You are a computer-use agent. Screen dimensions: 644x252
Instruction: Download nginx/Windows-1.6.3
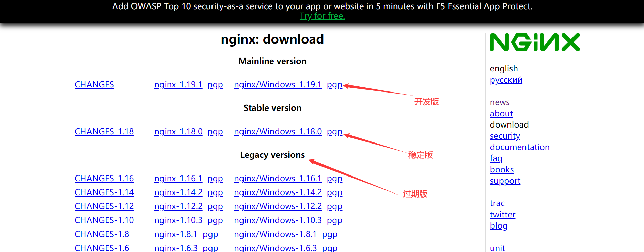pos(275,248)
